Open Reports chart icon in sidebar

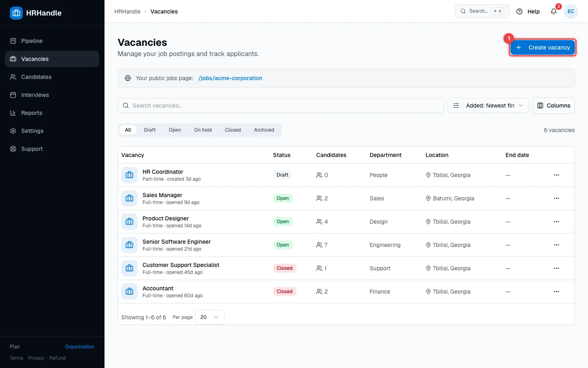coord(13,113)
